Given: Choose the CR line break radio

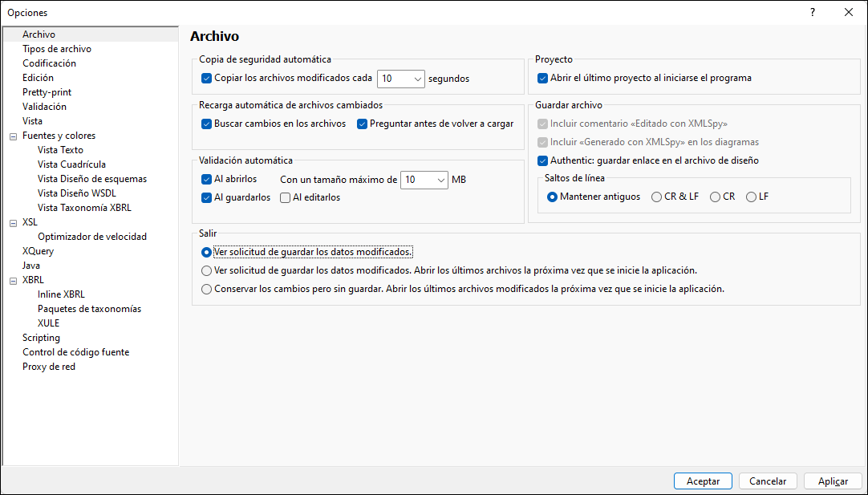Looking at the screenshot, I should (x=716, y=197).
